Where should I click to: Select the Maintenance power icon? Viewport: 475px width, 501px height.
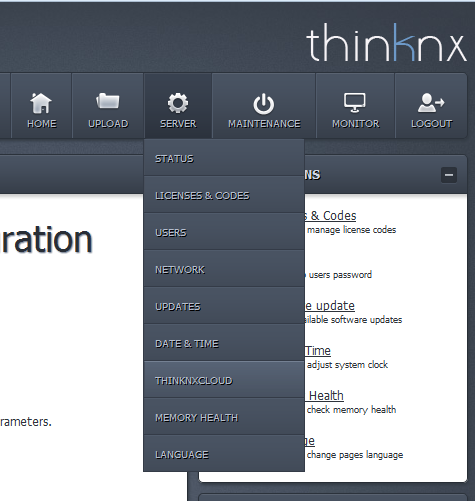point(264,104)
